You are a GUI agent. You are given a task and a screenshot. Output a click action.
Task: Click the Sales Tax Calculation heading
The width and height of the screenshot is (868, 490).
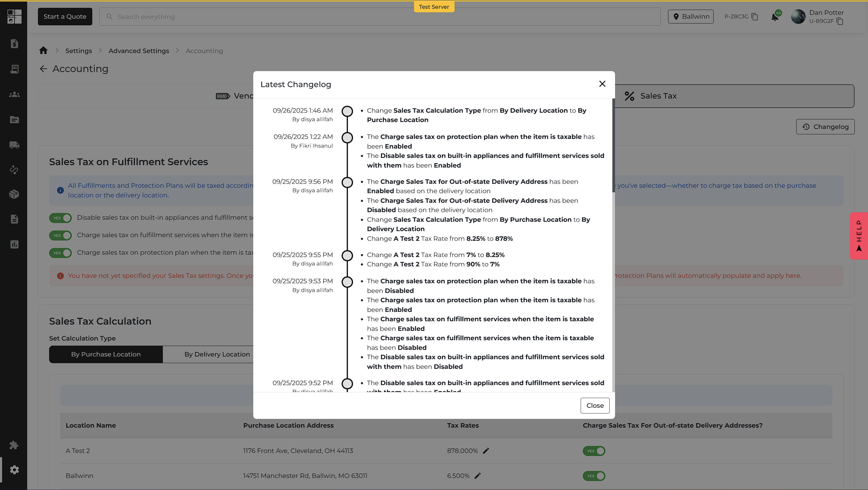[100, 321]
